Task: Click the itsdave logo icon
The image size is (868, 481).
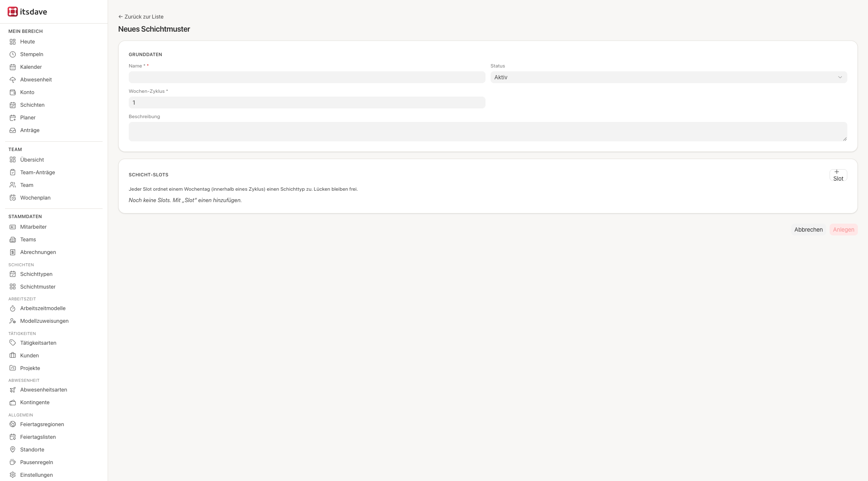Action: click(13, 12)
